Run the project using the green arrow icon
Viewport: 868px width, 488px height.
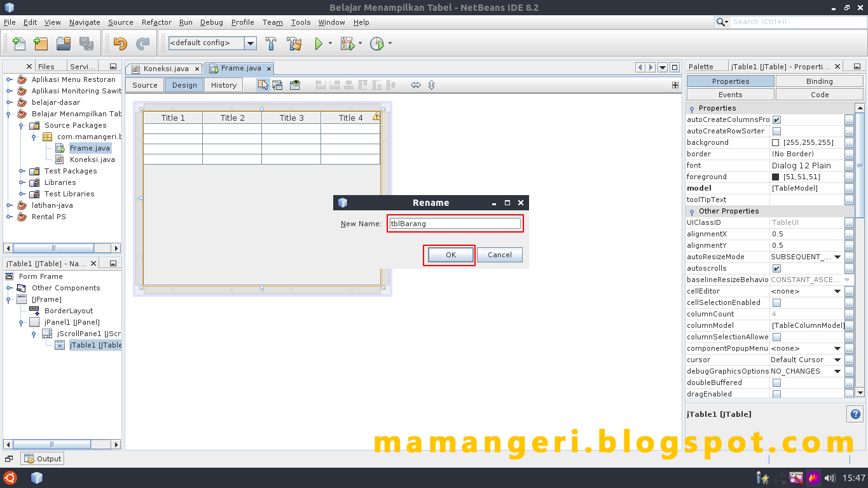tap(319, 43)
